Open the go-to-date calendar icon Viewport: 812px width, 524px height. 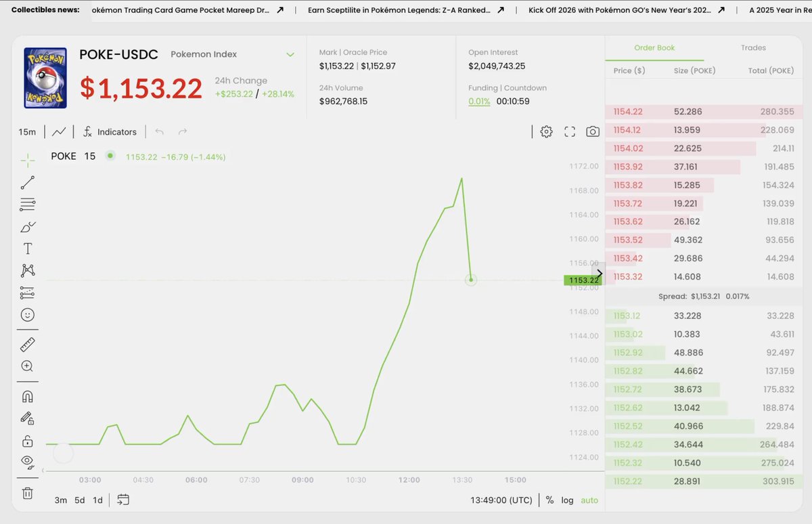click(x=122, y=500)
